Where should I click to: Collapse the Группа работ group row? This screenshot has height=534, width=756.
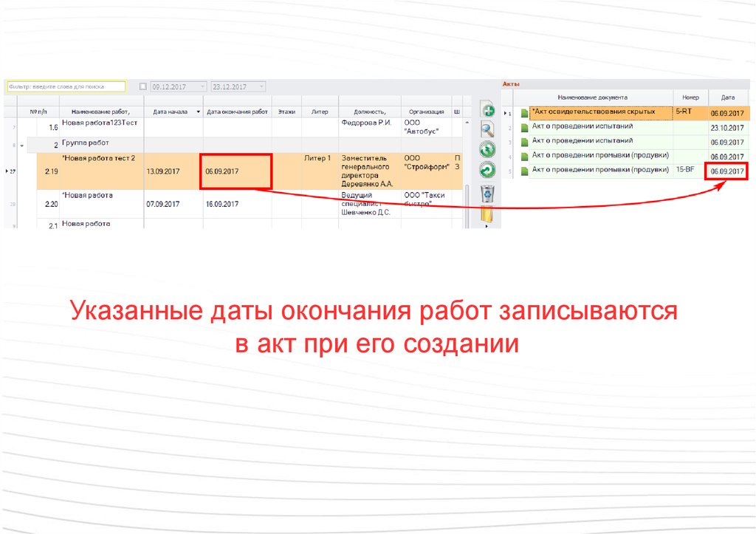[21, 146]
